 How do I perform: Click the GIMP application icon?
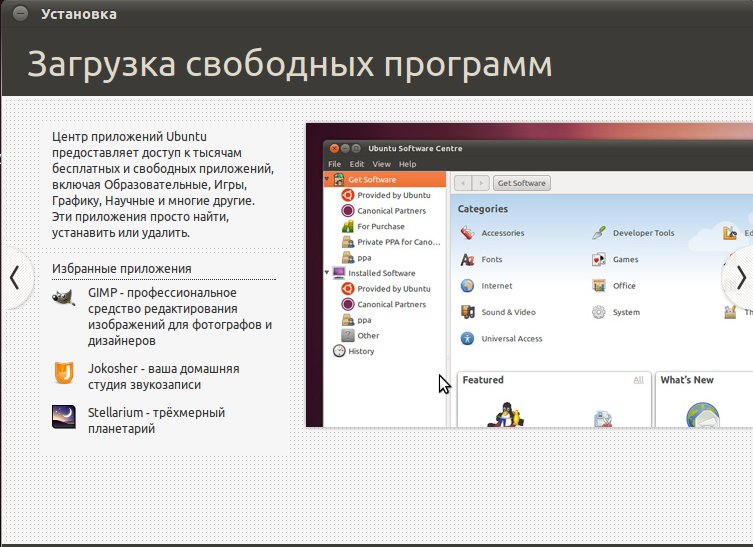click(x=63, y=297)
